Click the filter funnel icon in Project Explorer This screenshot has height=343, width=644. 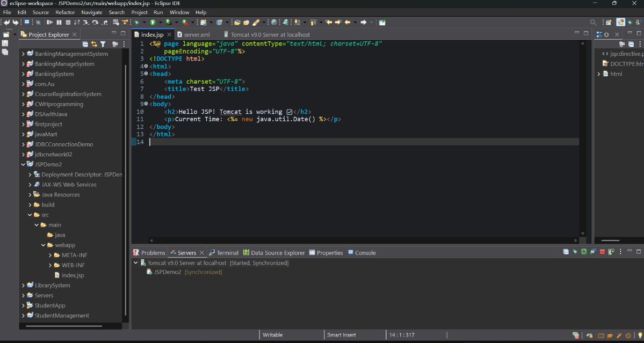(x=103, y=44)
